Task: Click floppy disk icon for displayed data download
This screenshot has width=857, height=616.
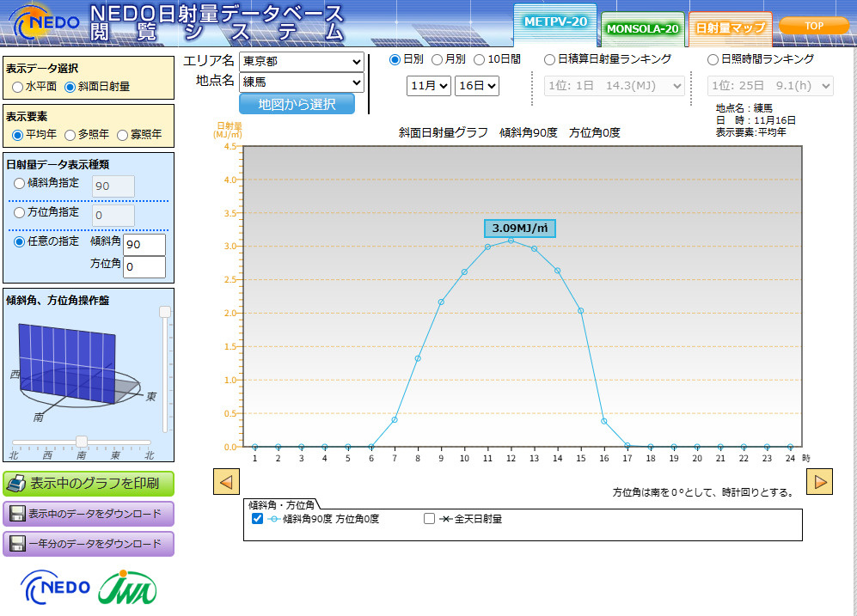Action: [16, 514]
